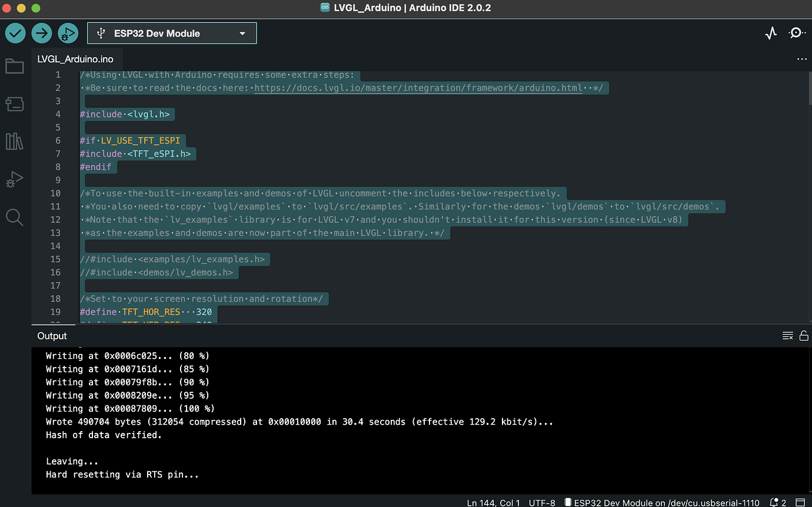Select the LVGL_Arduino.ino tab
This screenshot has height=507, width=812.
click(x=76, y=59)
